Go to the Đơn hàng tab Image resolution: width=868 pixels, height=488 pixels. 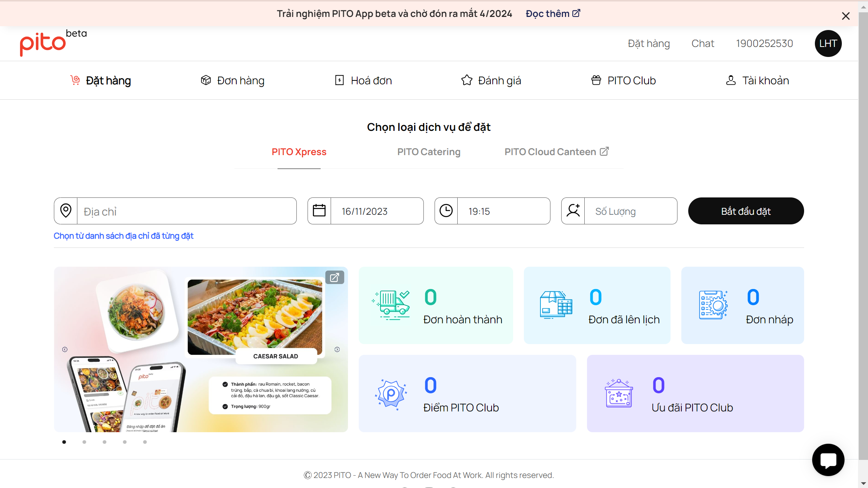[x=232, y=80]
